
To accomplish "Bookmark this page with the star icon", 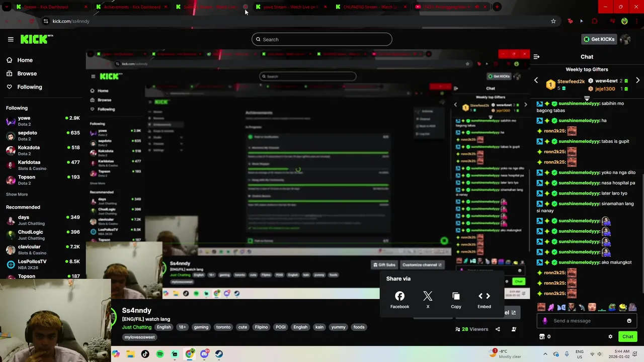I will pyautogui.click(x=553, y=21).
